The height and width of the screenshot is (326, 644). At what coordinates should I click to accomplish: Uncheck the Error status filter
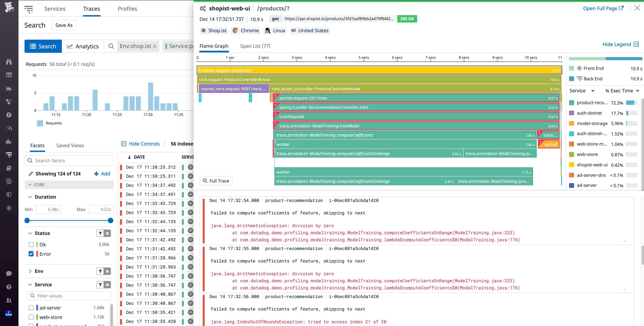point(31,254)
